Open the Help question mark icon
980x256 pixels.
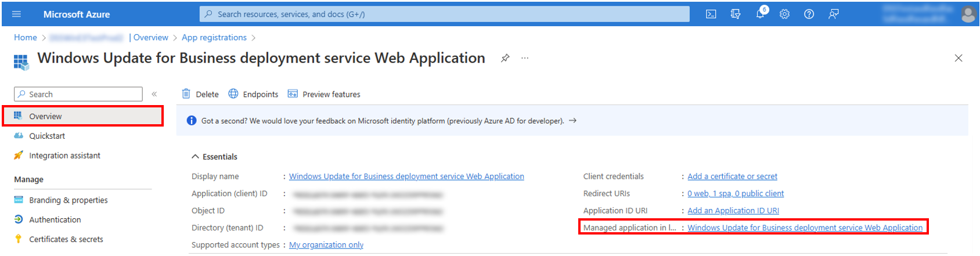[x=809, y=14]
